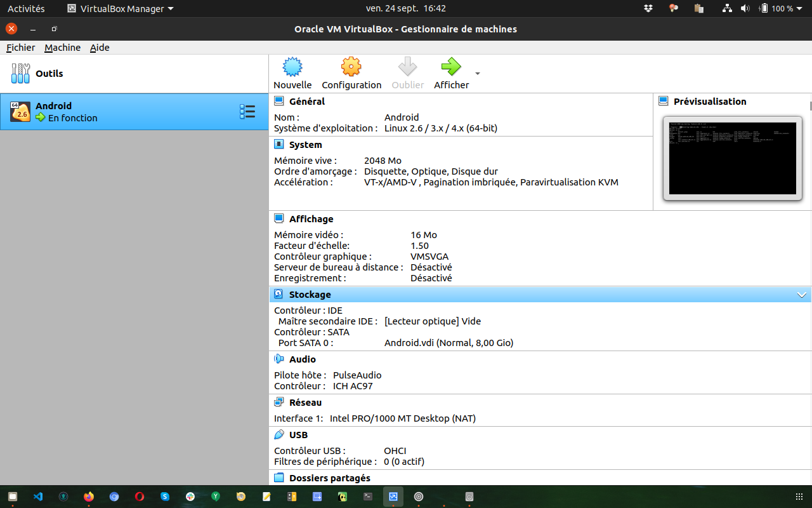Click the wired network tray icon
This screenshot has width=812, height=508.
point(728,8)
